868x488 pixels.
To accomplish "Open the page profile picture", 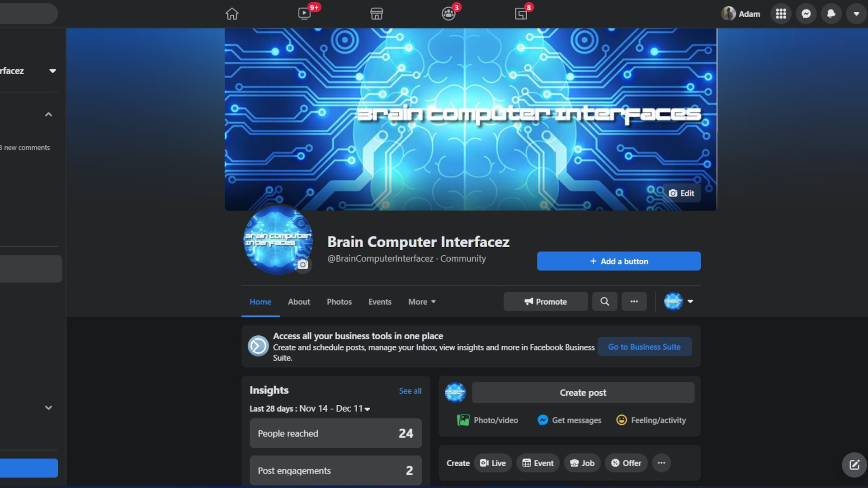I will coord(278,239).
